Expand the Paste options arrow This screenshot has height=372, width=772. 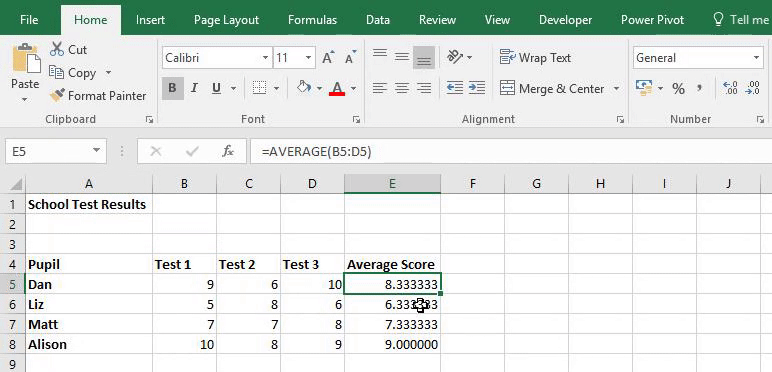tap(25, 100)
